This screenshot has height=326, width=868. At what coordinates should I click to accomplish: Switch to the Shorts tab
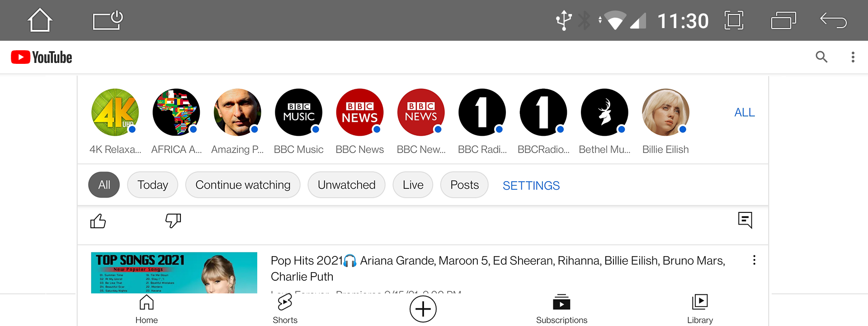click(285, 309)
